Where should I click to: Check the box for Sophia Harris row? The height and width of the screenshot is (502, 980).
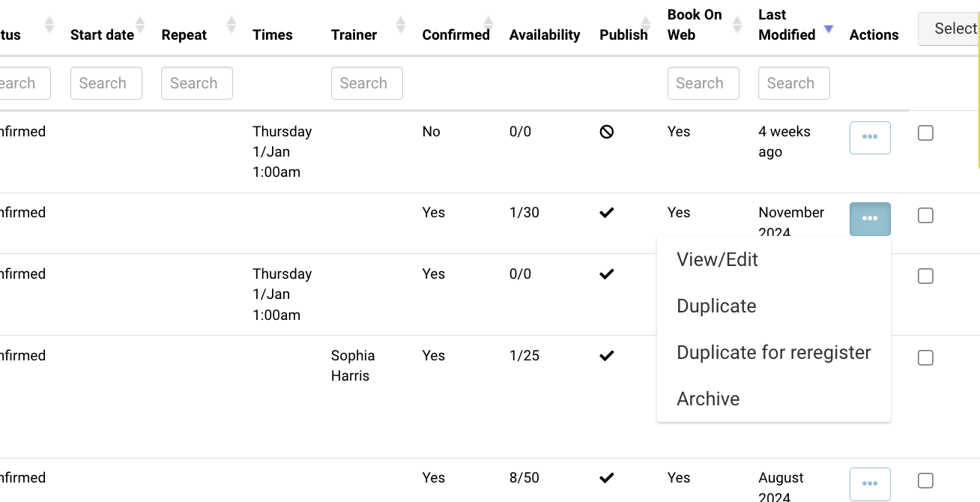point(925,358)
